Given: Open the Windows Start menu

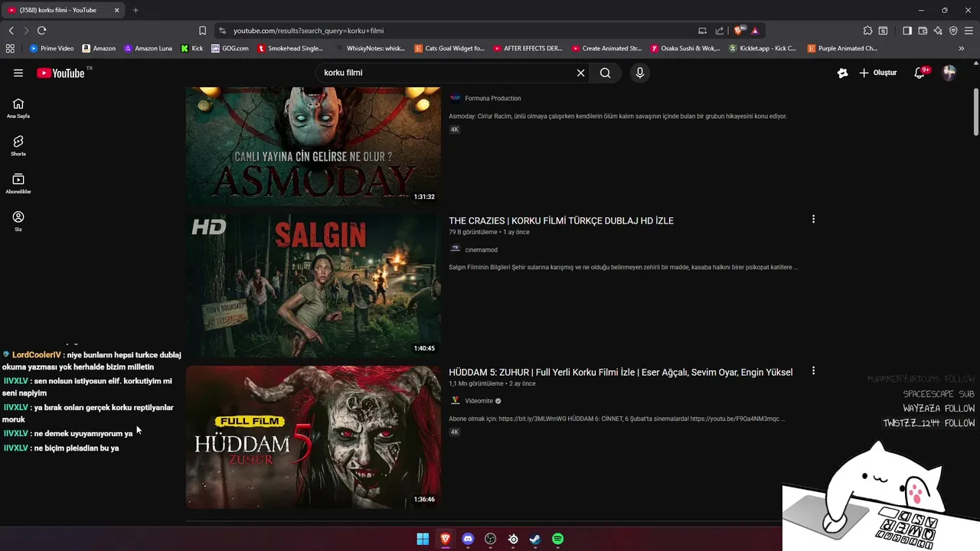Looking at the screenshot, I should coord(423,539).
